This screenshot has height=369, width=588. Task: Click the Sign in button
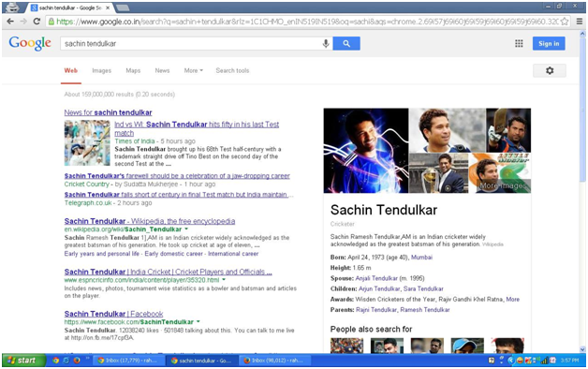(x=549, y=43)
